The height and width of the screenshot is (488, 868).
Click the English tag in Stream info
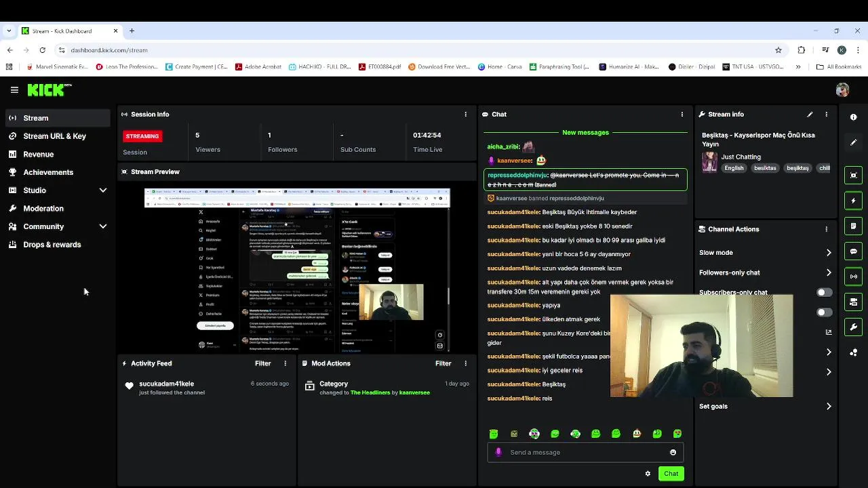734,168
